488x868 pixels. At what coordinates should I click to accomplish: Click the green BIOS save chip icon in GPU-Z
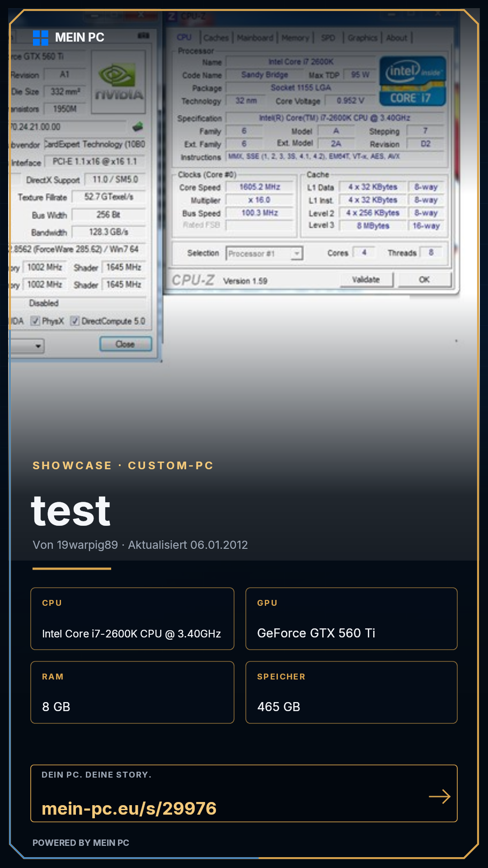tap(138, 127)
